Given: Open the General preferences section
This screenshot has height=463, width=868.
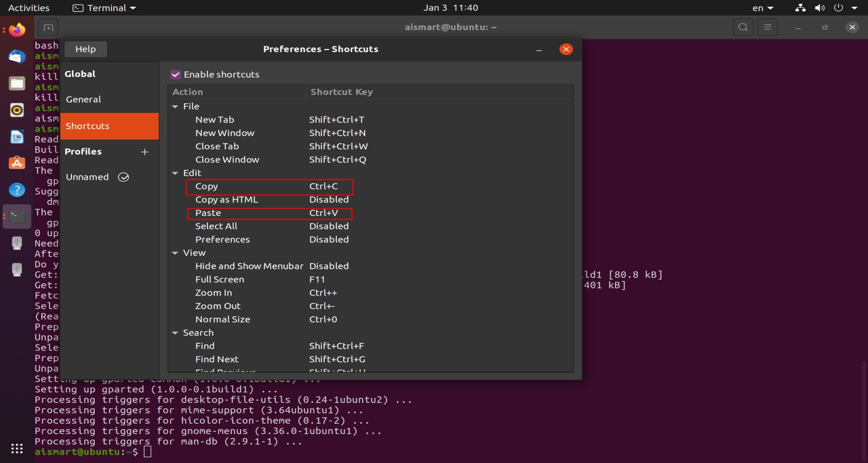Looking at the screenshot, I should click(83, 99).
